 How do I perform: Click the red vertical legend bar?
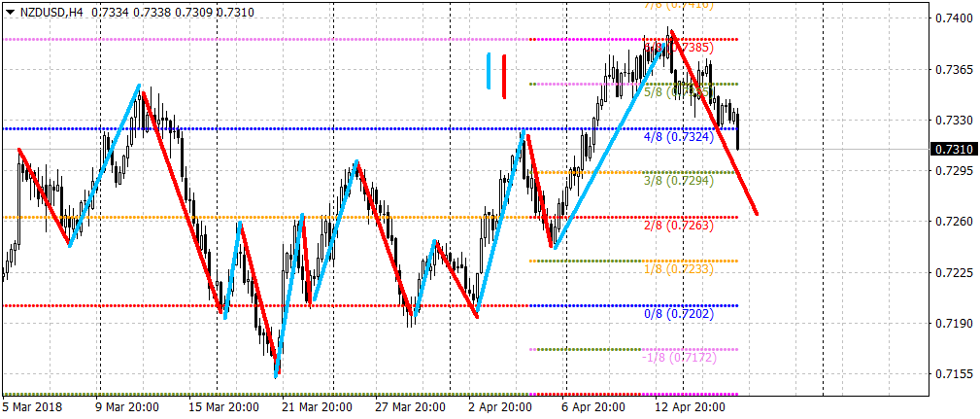pos(503,76)
